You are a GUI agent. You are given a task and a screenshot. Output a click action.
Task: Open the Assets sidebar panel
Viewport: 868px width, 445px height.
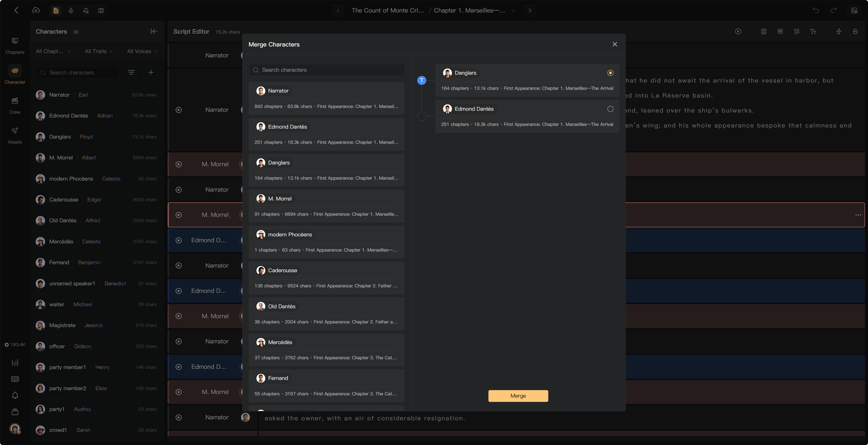(x=15, y=136)
